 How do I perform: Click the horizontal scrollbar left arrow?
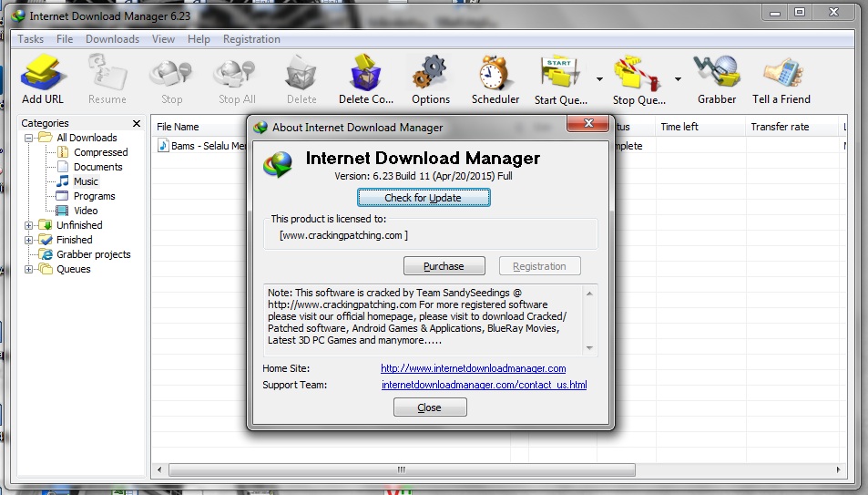(x=159, y=469)
